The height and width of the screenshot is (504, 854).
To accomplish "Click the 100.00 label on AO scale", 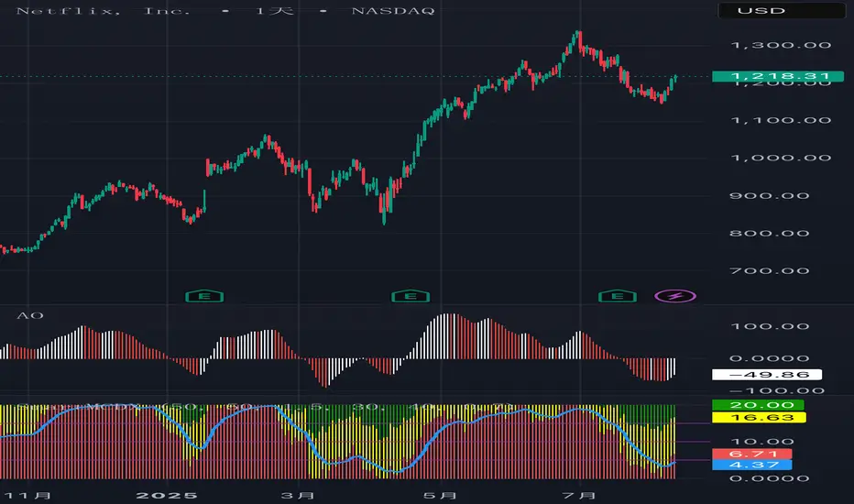I will [x=769, y=326].
